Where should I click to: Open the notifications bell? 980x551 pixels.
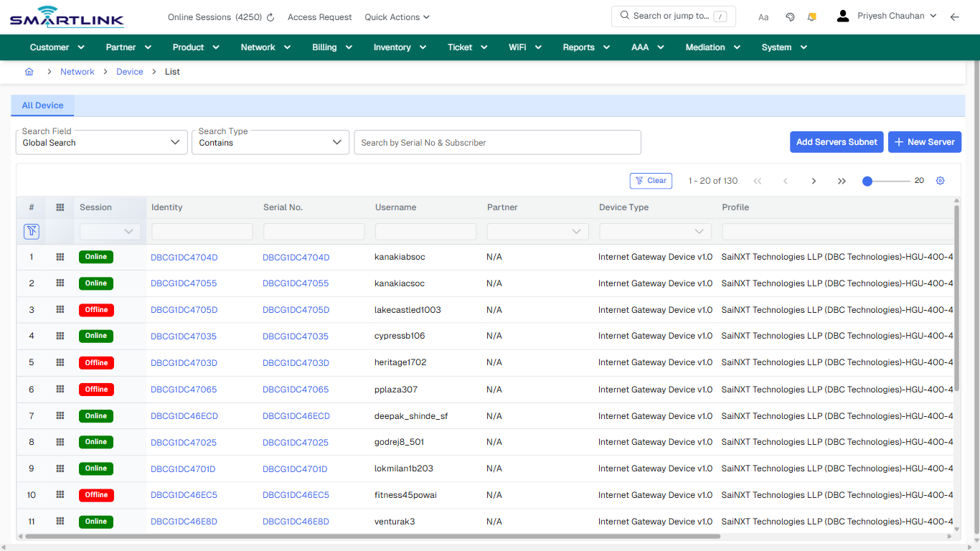(811, 17)
